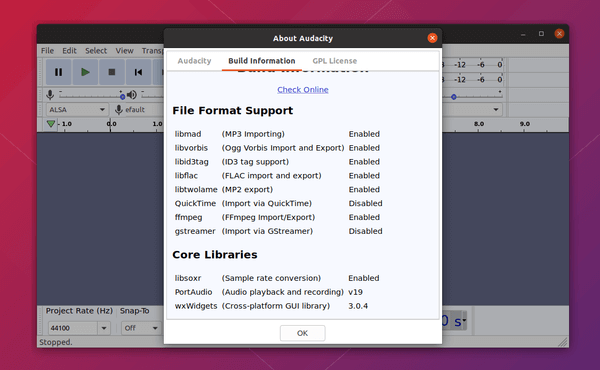Click the green timeline playhead triangle

(x=51, y=124)
